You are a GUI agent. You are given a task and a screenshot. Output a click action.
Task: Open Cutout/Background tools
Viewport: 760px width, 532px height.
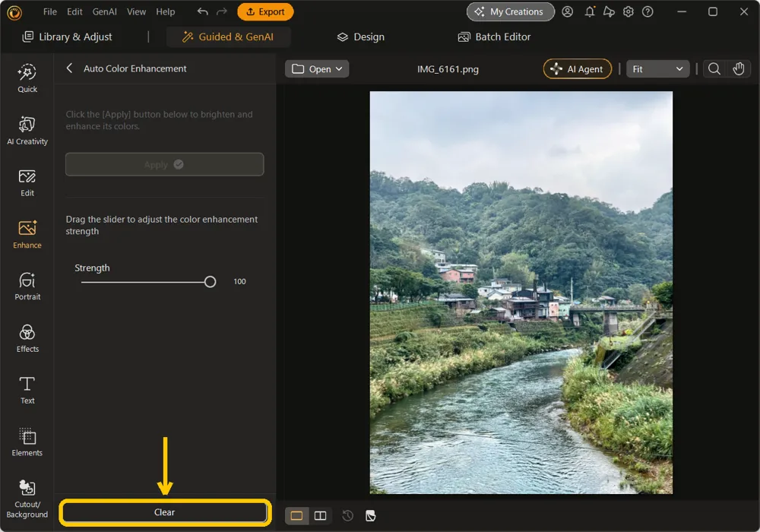[27, 499]
